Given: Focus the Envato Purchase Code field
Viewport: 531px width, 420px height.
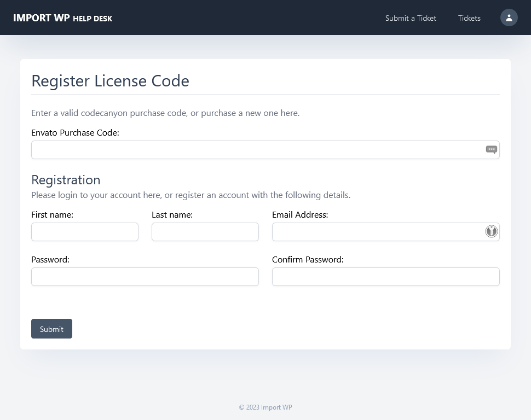Looking at the screenshot, I should pyautogui.click(x=265, y=150).
